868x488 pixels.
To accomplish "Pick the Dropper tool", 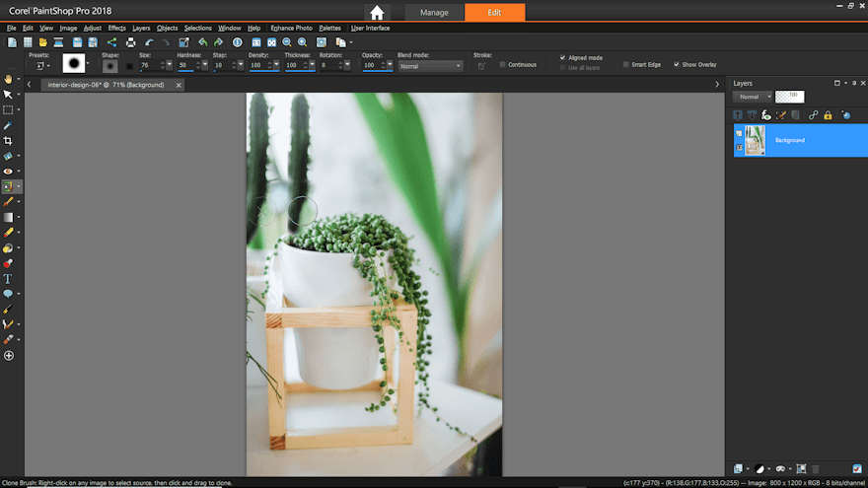I will click(x=8, y=125).
